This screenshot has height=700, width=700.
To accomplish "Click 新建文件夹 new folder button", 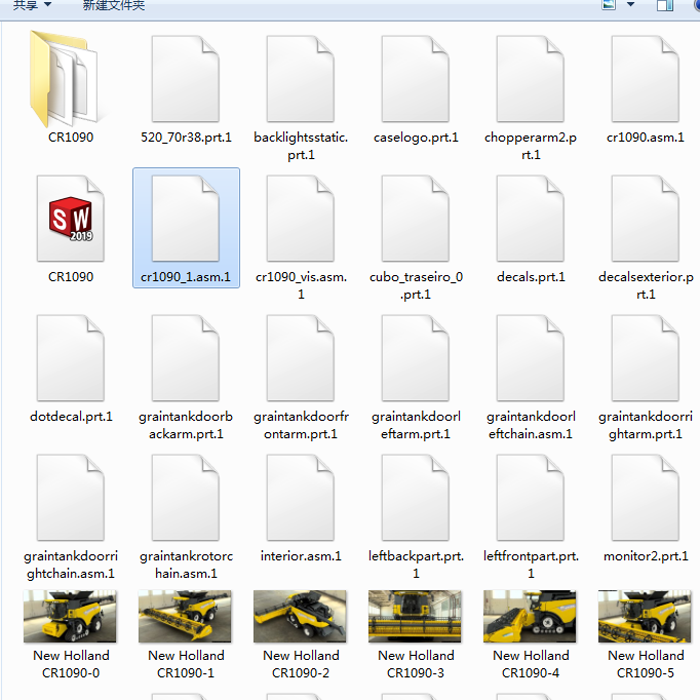I will (114, 5).
